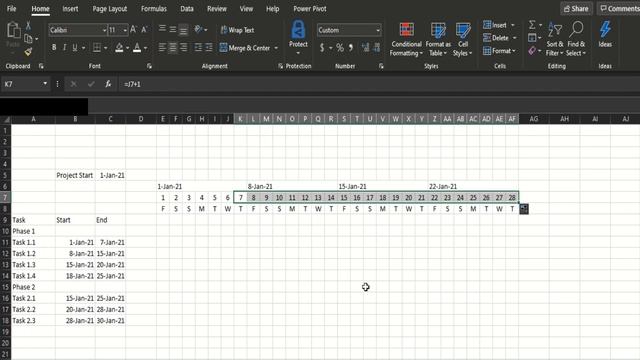
Task: Apply Borders to selection
Action: 97,48
